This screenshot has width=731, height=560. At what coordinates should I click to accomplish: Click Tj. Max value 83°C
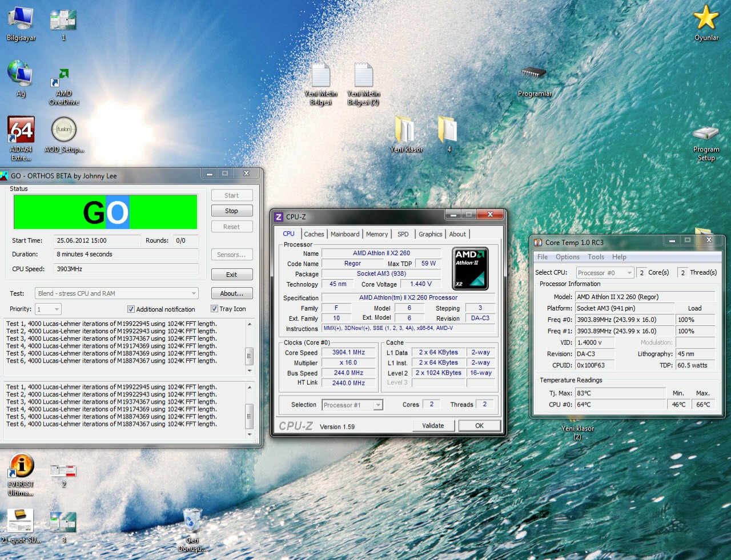621,393
